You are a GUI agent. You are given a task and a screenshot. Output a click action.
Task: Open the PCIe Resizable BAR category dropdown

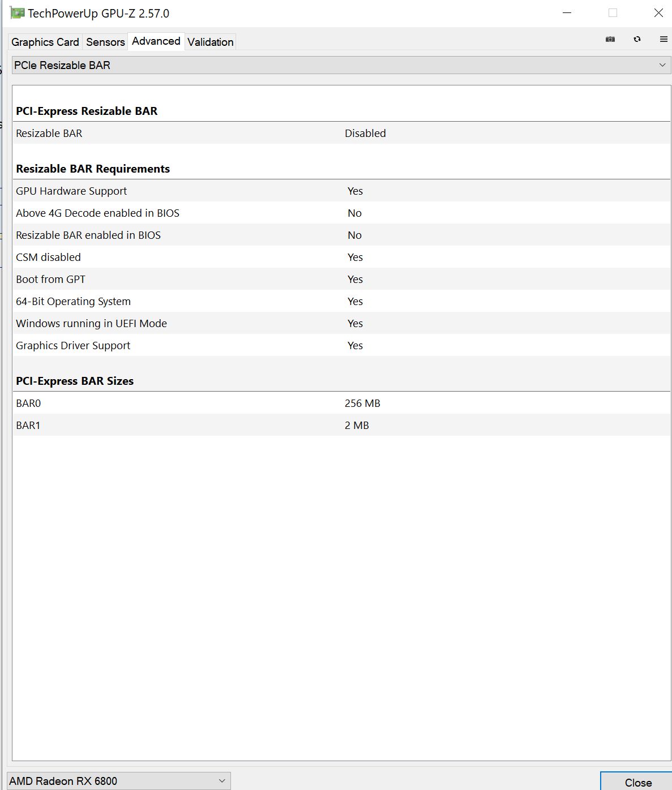[x=341, y=65]
